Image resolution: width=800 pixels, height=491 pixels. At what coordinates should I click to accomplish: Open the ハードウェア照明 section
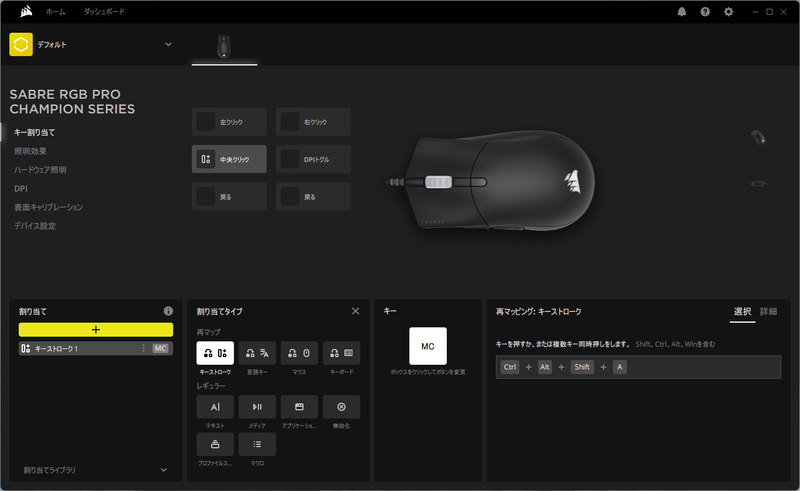(x=40, y=170)
